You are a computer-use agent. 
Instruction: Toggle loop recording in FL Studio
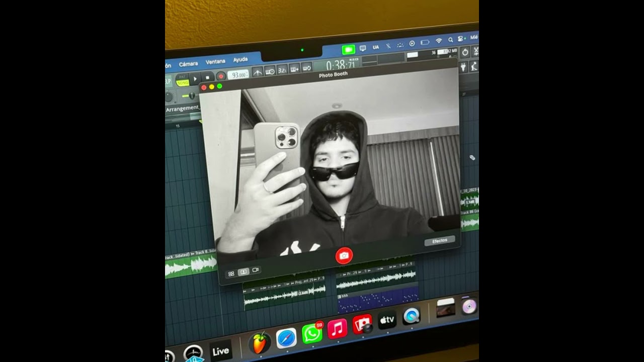pyautogui.click(x=306, y=67)
